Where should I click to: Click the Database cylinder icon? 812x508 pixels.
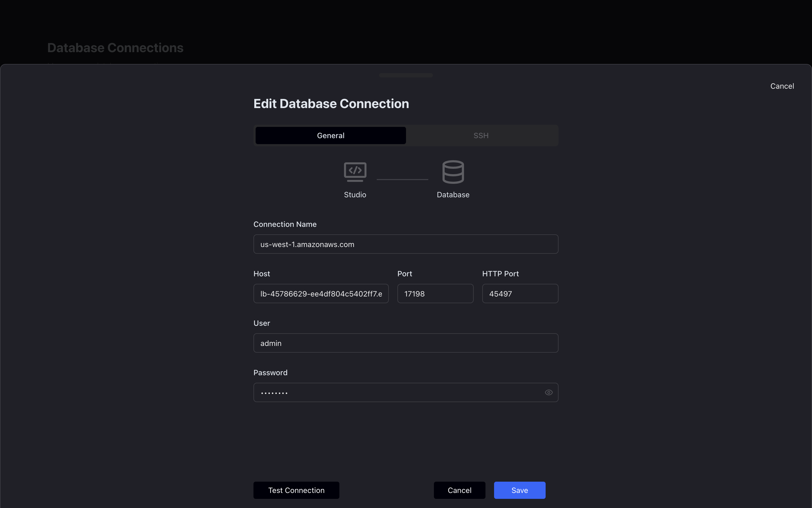(453, 172)
